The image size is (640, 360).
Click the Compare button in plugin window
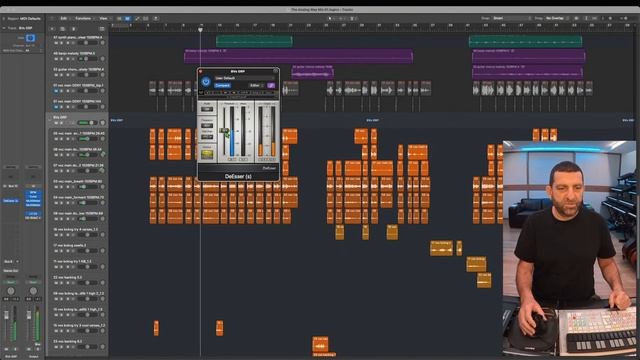(x=222, y=86)
